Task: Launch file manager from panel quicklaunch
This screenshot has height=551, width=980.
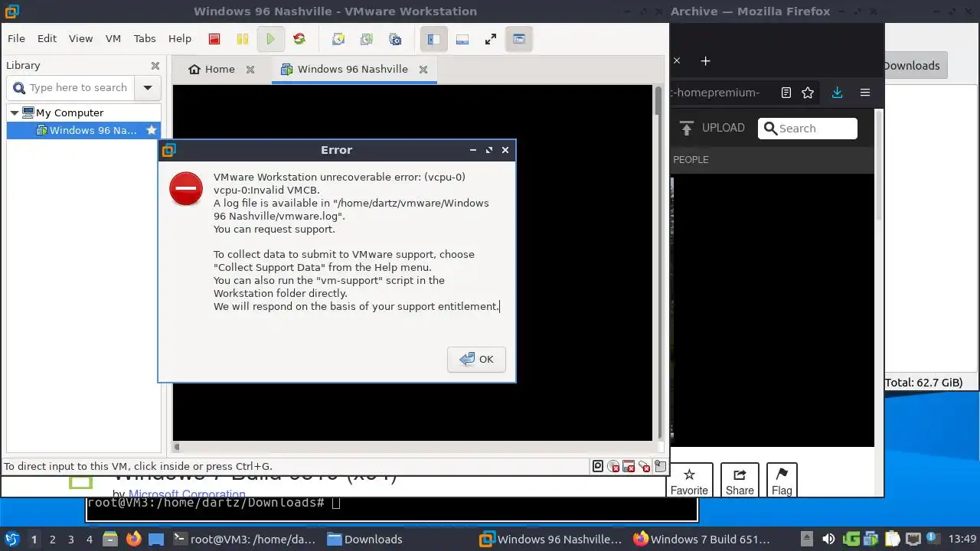Action: (110, 539)
